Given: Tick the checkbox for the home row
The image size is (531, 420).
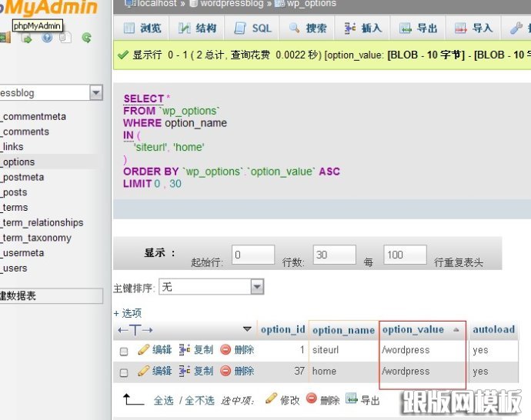Looking at the screenshot, I should pos(124,372).
